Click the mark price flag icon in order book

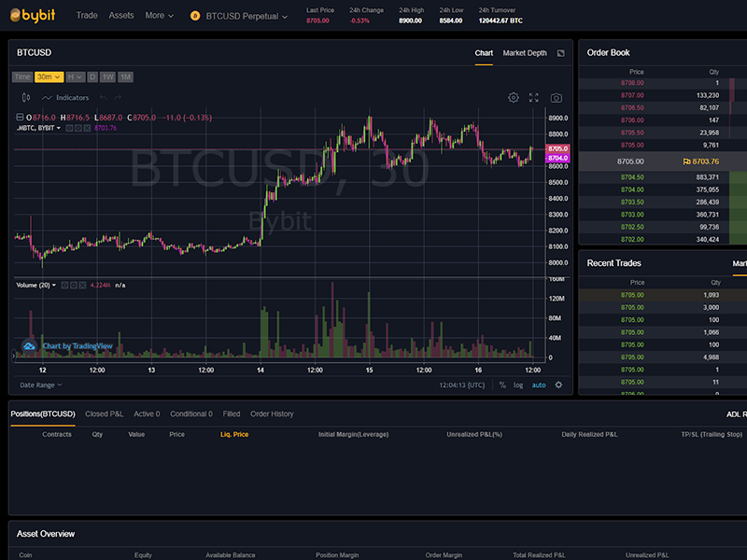[686, 161]
